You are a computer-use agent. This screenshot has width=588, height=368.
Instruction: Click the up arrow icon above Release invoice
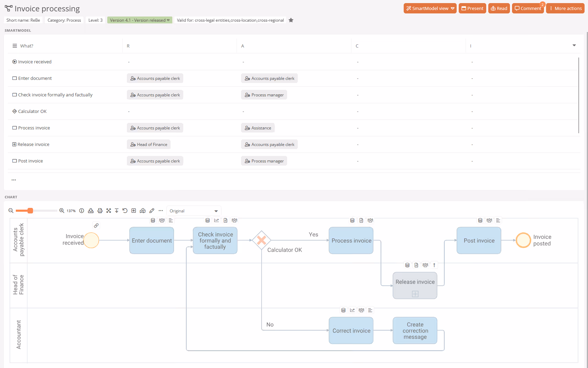click(434, 265)
